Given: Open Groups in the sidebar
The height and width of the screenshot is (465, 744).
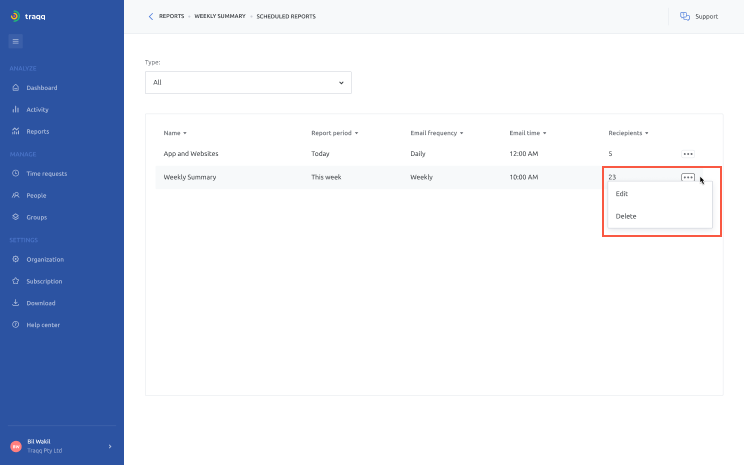Looking at the screenshot, I should tap(36, 217).
